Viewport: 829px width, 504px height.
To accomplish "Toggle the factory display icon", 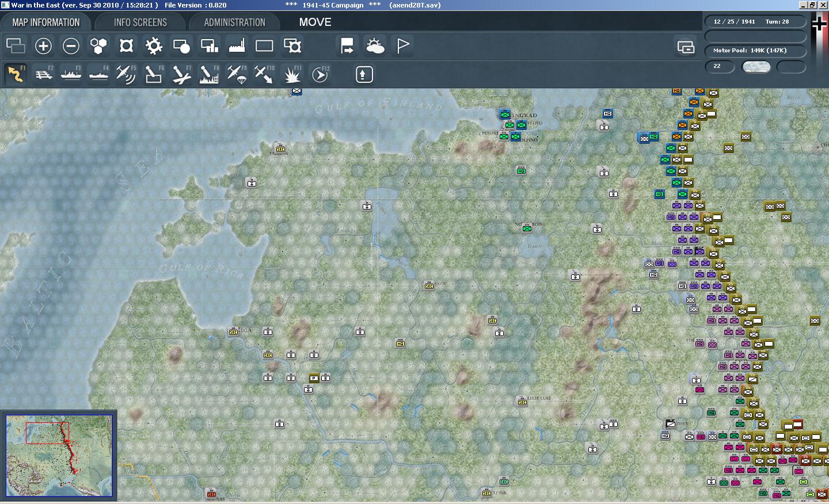I will point(237,45).
